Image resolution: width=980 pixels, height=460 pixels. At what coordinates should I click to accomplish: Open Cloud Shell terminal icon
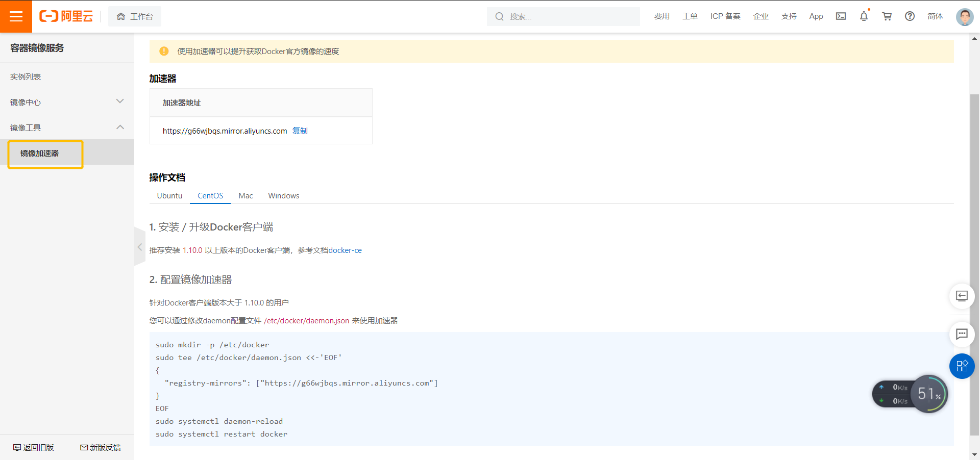[841, 16]
